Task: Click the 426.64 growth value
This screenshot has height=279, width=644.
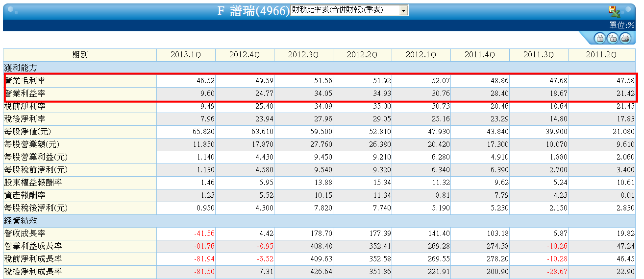Action: click(x=322, y=272)
